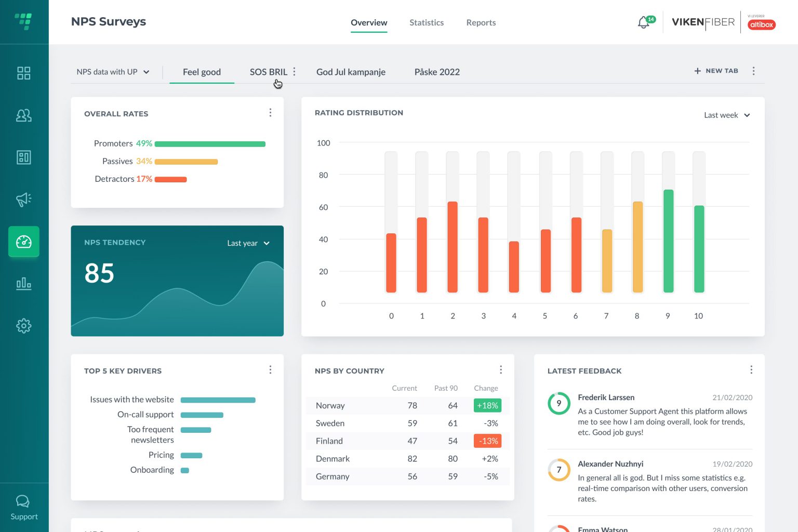This screenshot has width=798, height=532.
Task: Open the Last week period dropdown
Action: click(x=726, y=115)
